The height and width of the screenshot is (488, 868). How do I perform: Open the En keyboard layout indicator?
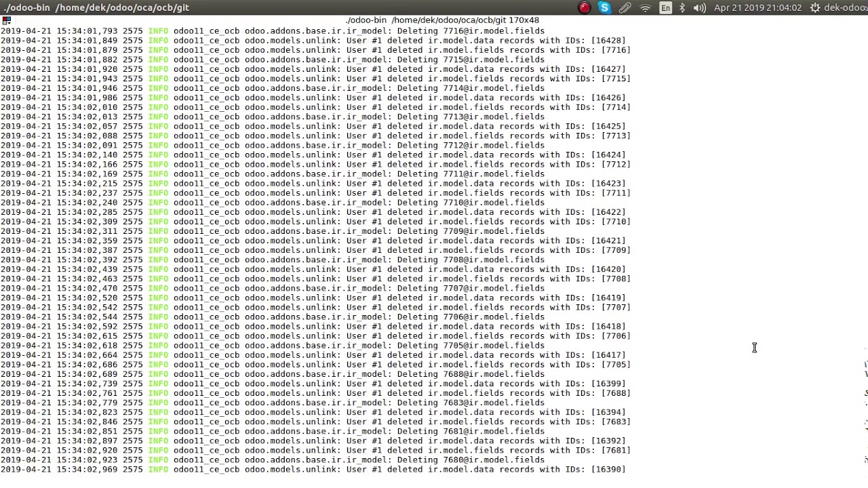tap(666, 8)
